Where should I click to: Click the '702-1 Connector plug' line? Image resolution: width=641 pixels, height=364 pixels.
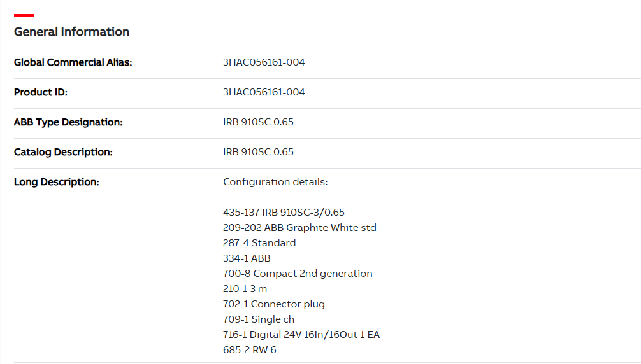pyautogui.click(x=274, y=304)
